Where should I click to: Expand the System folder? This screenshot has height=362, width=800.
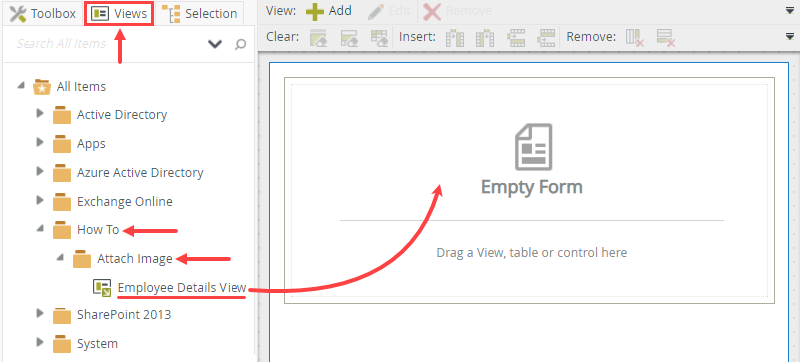click(x=40, y=342)
